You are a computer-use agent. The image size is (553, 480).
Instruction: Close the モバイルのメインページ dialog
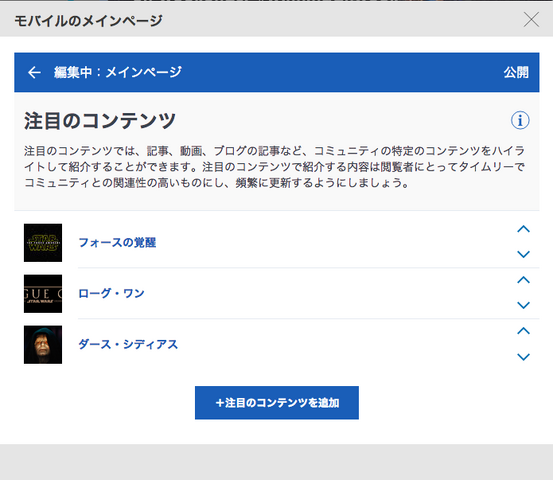point(531,19)
